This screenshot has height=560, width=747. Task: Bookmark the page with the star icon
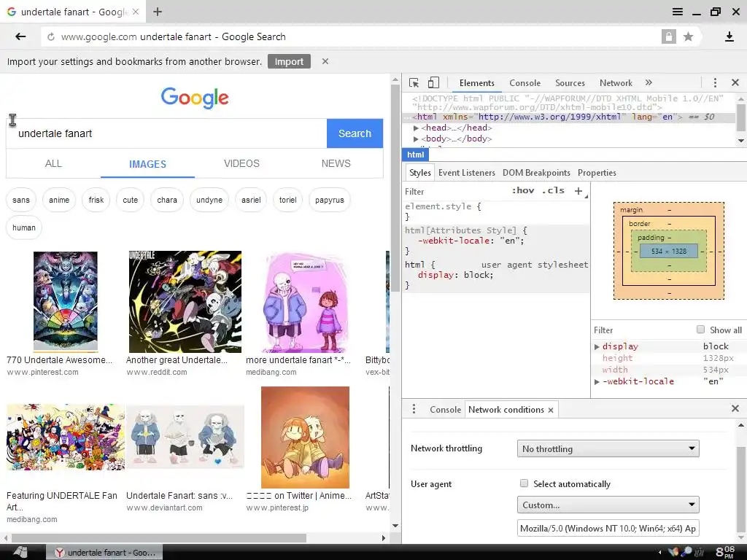pyautogui.click(x=688, y=36)
